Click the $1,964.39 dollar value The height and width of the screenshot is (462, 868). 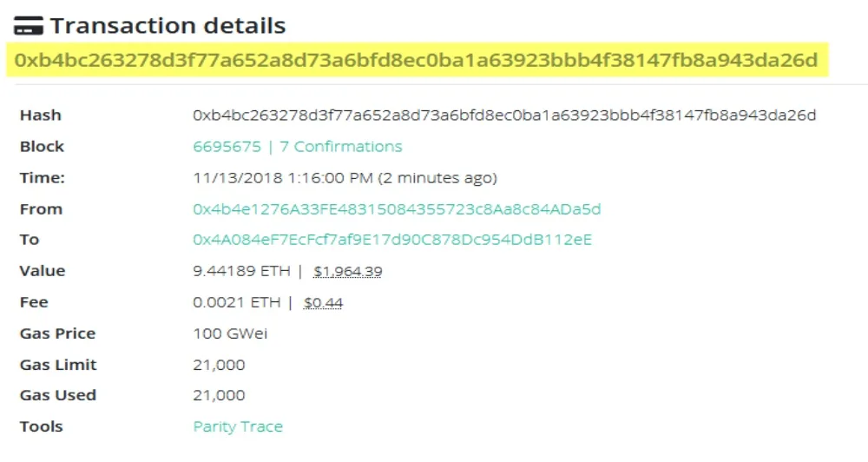coord(347,272)
